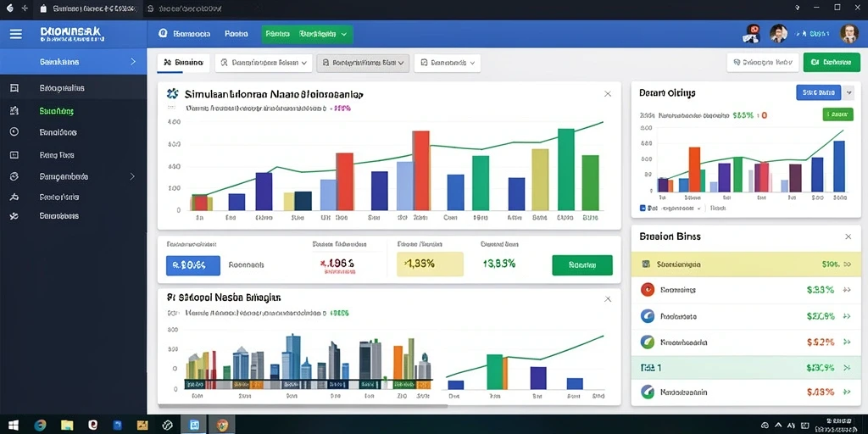Select the green-labeled item in the sidebar
Image resolution: width=868 pixels, height=434 pixels.
(x=57, y=111)
